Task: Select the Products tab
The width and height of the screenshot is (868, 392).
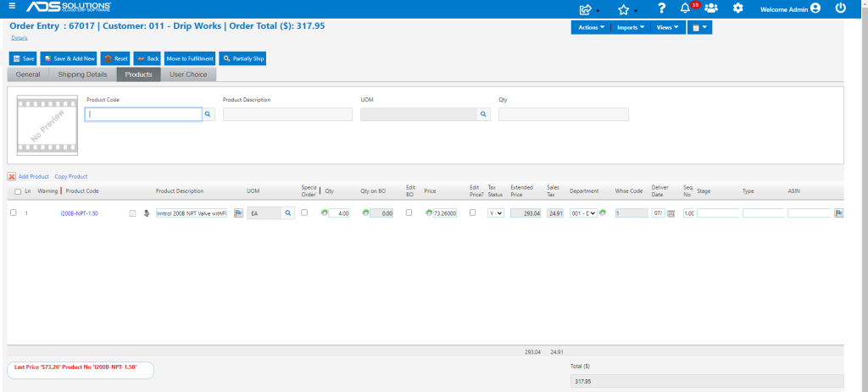Action: tap(138, 75)
